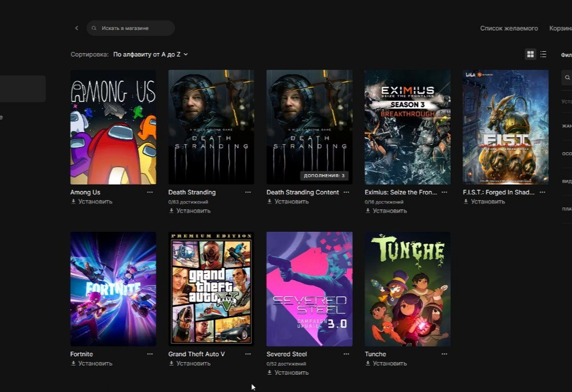Switch to list view
Screen dimensions: 572x392
543,54
